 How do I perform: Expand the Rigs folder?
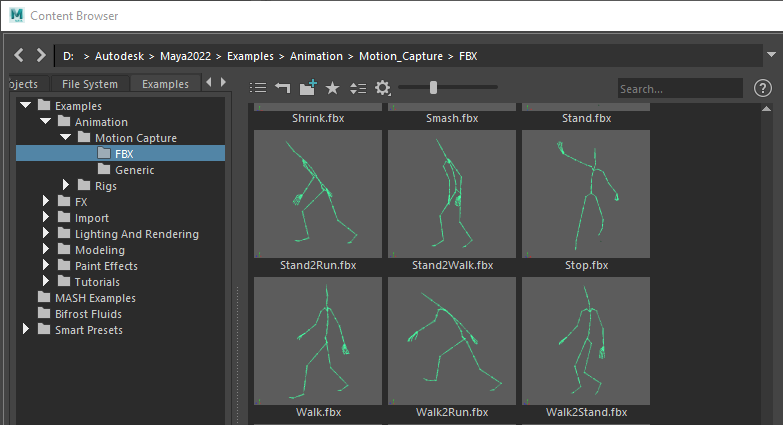tap(65, 185)
